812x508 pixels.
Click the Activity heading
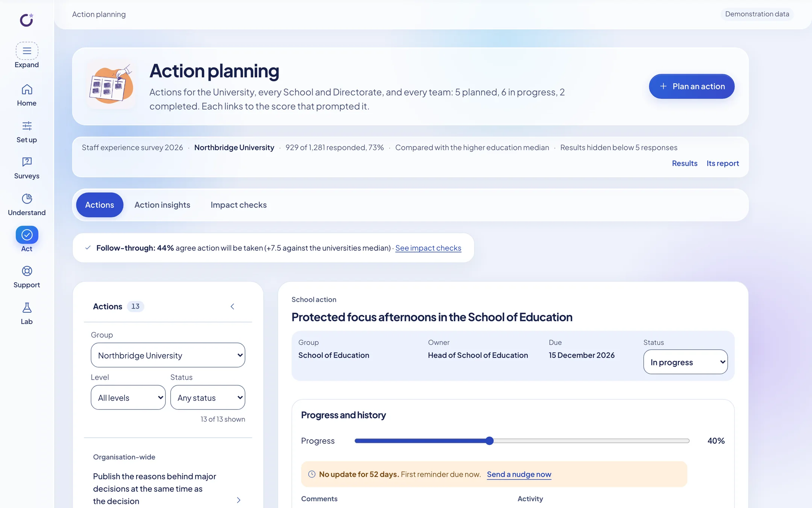coord(530,499)
